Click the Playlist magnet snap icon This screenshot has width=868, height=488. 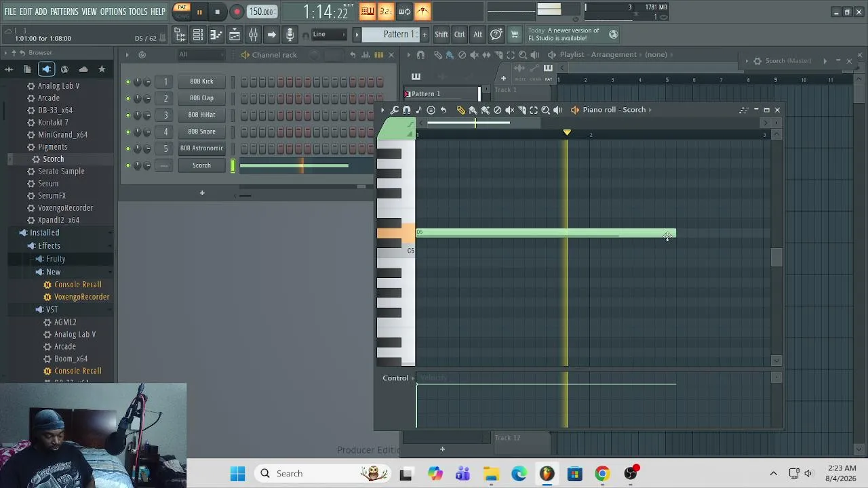[420, 55]
